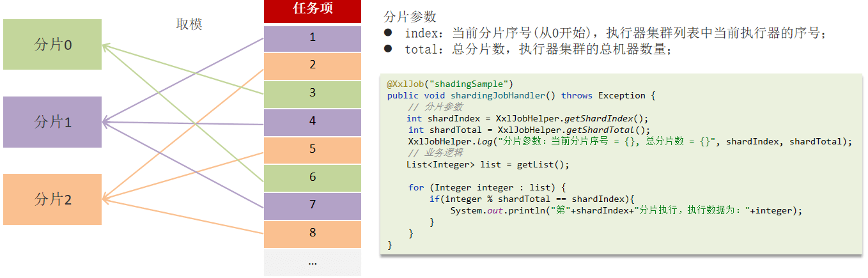Viewport: 868px width, 278px height.
Task: Click the getShardIndex() method call
Action: (x=603, y=118)
